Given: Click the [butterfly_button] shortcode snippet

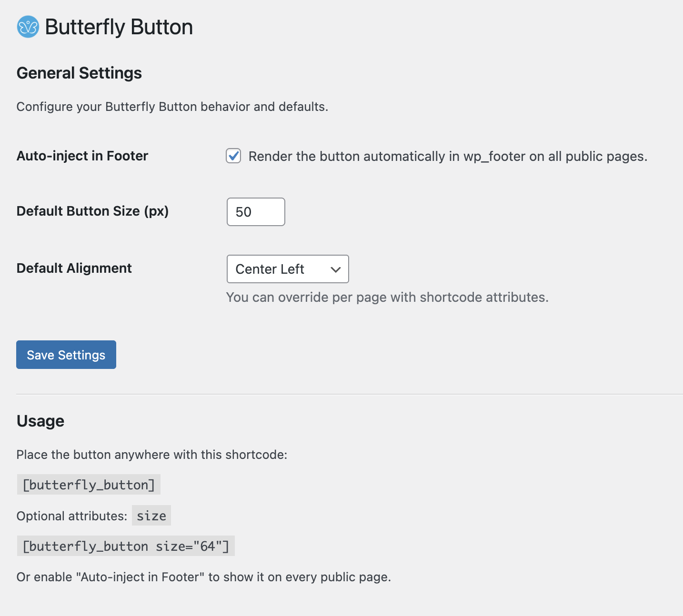Looking at the screenshot, I should 89,484.
